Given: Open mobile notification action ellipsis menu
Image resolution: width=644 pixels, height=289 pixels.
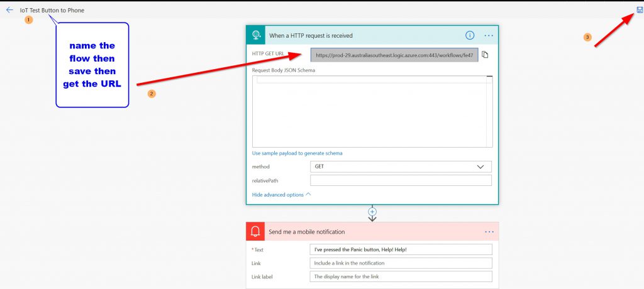Looking at the screenshot, I should (489, 232).
